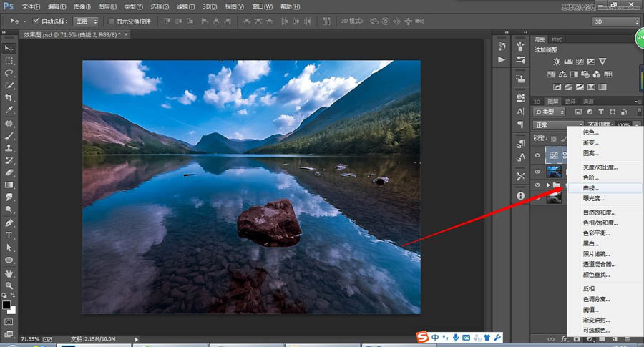
Task: Select the Zoom tool in the toolbox
Action: pos(9,285)
